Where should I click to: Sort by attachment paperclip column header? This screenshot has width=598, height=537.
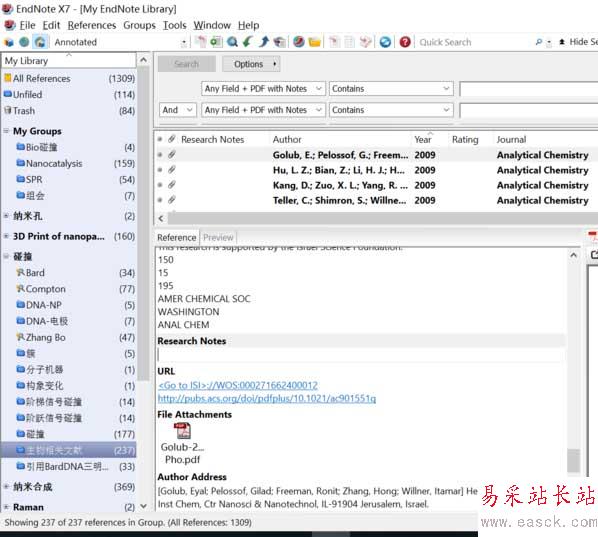click(172, 139)
